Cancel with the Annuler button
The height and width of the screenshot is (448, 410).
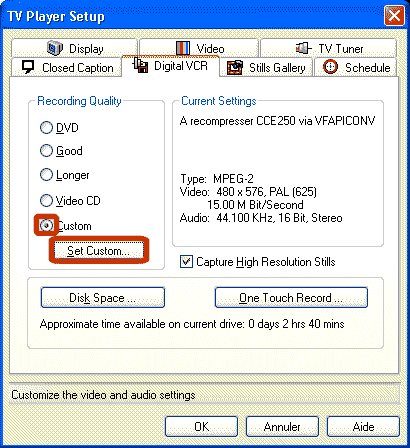[282, 427]
